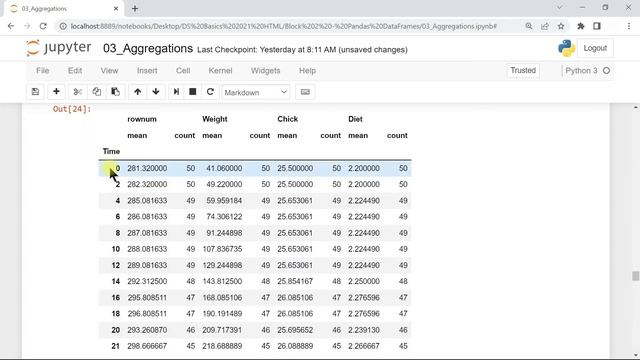This screenshot has width=640, height=360.
Task: Click the browser address bar URL
Action: 284,26
